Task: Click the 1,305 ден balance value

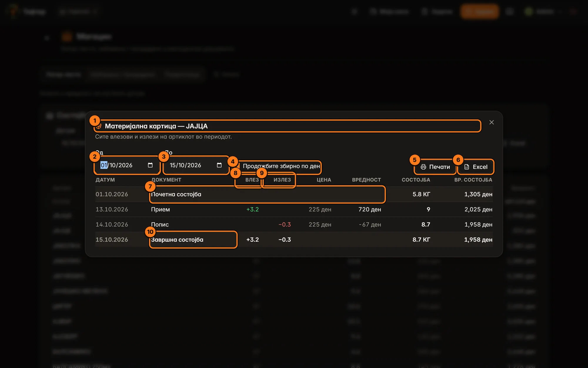Action: coord(478,194)
